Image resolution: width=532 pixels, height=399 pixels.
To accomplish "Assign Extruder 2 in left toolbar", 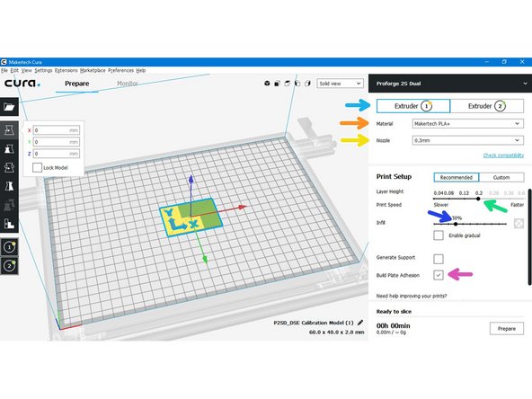I will tap(9, 265).
